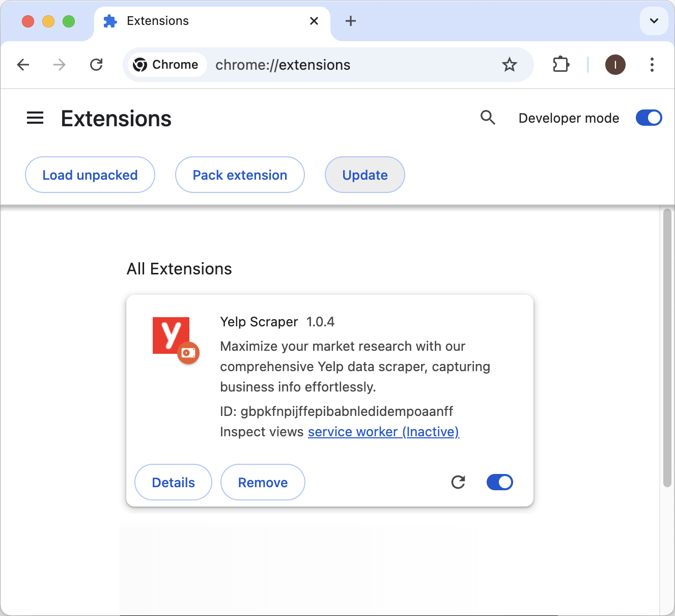
Task: Click the Inspect views label
Action: tap(262, 432)
